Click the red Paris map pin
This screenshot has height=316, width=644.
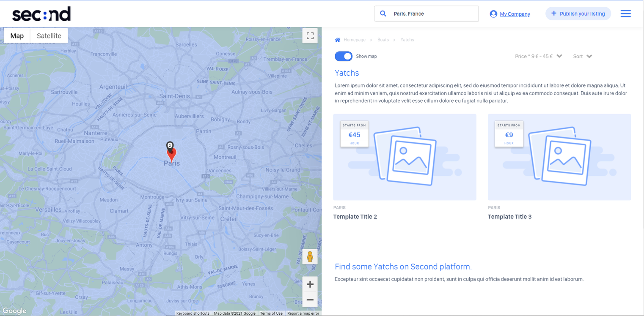tap(171, 154)
